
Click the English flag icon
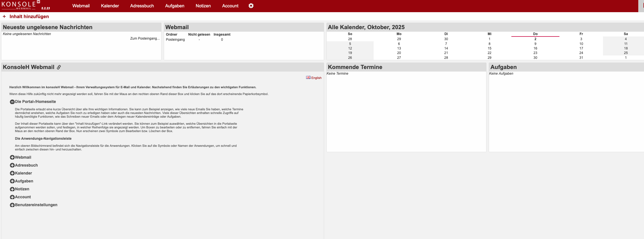(308, 77)
